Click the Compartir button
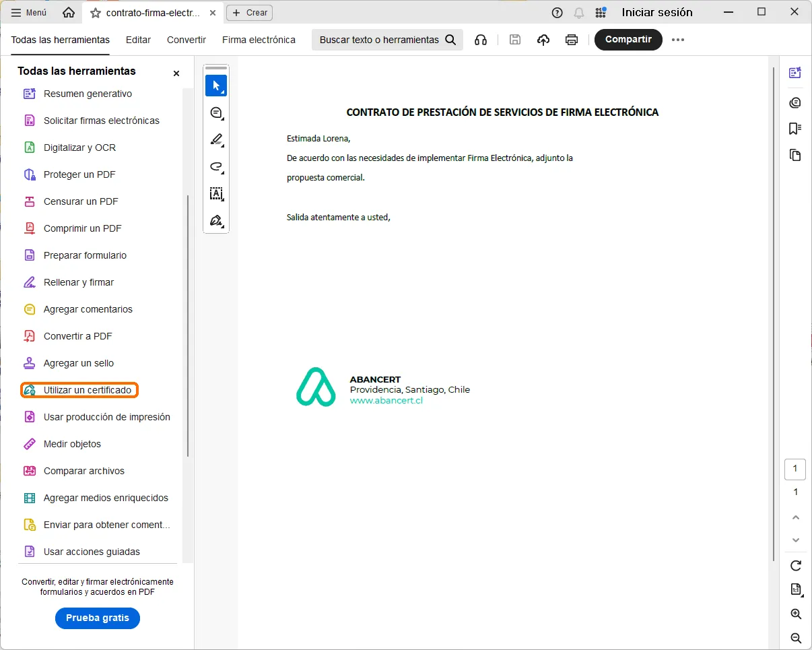This screenshot has height=650, width=812. [x=628, y=40]
